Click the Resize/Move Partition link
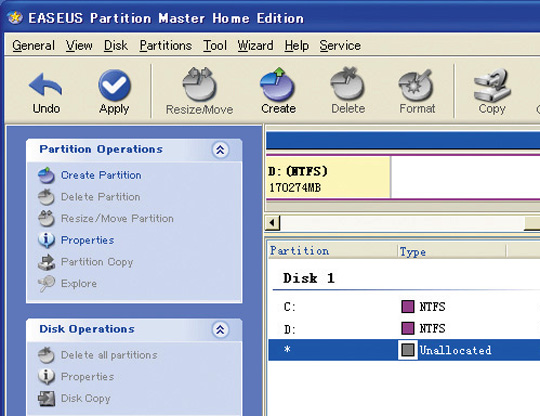The height and width of the screenshot is (416, 540). 117,219
